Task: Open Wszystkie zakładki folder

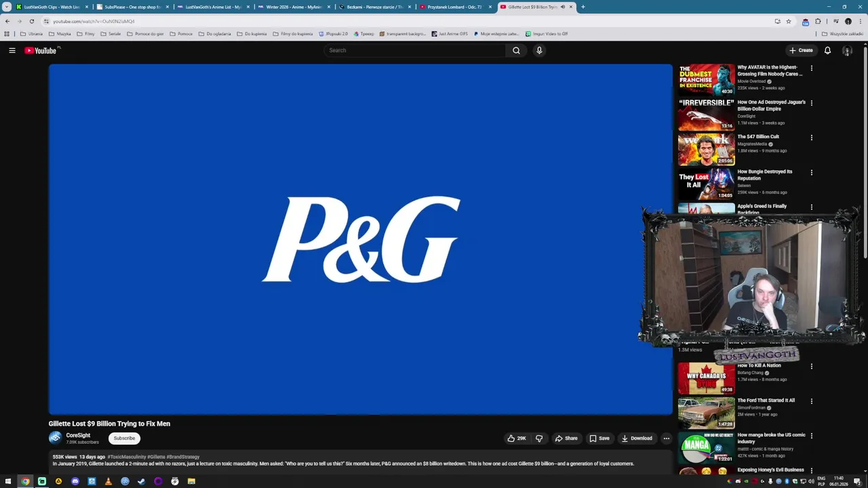Action: pyautogui.click(x=842, y=34)
